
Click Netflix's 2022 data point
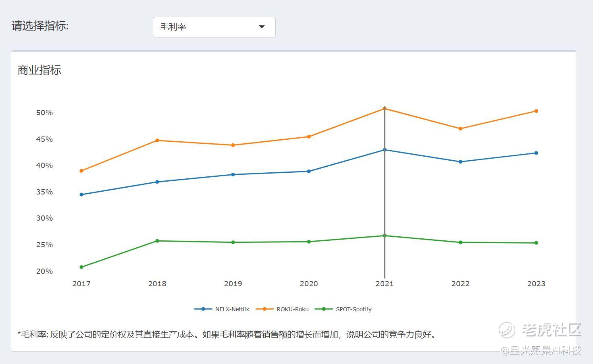460,162
